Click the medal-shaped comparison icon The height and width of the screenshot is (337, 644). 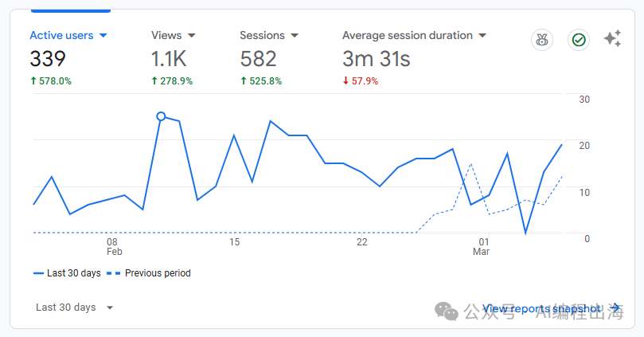(x=542, y=39)
